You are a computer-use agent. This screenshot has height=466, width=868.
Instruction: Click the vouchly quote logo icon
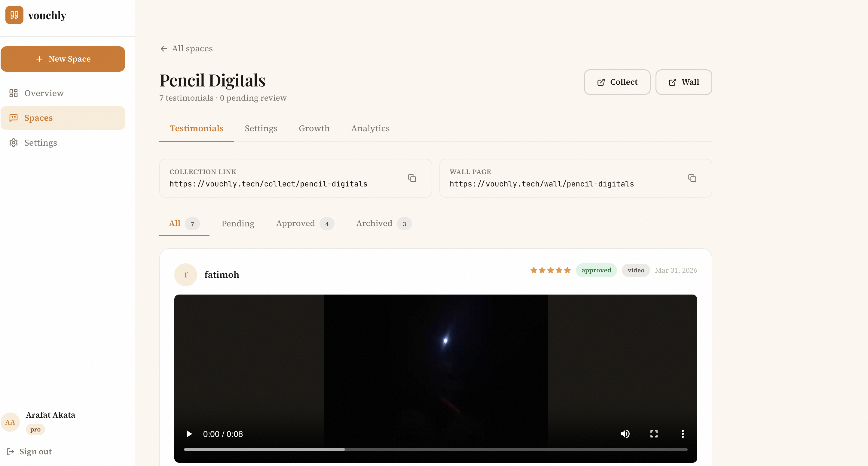click(14, 15)
